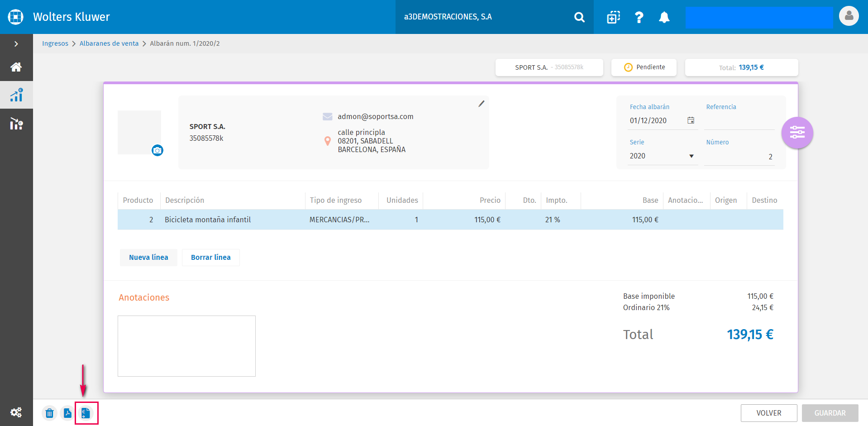868x426 pixels.
Task: Open the Ingresos chart sidebar icon
Action: coord(16,95)
